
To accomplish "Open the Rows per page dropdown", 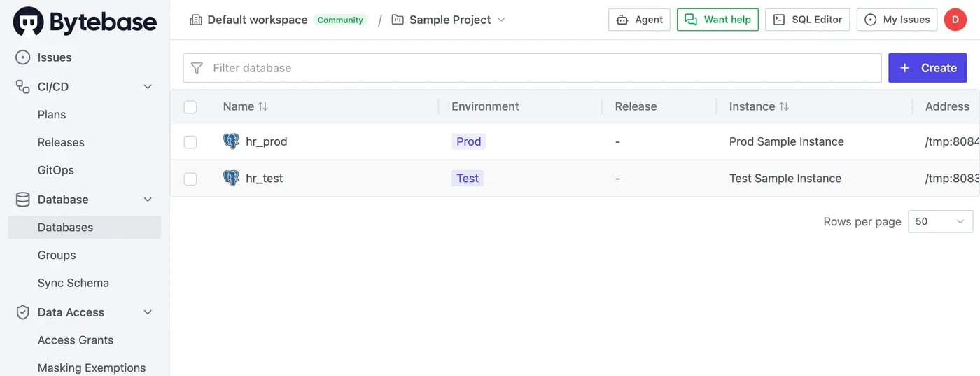I will [940, 221].
